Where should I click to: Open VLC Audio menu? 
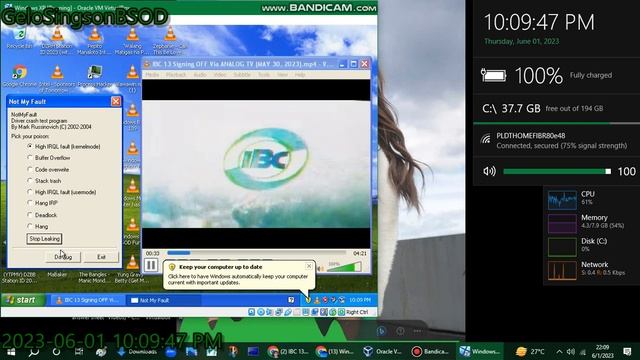point(200,75)
